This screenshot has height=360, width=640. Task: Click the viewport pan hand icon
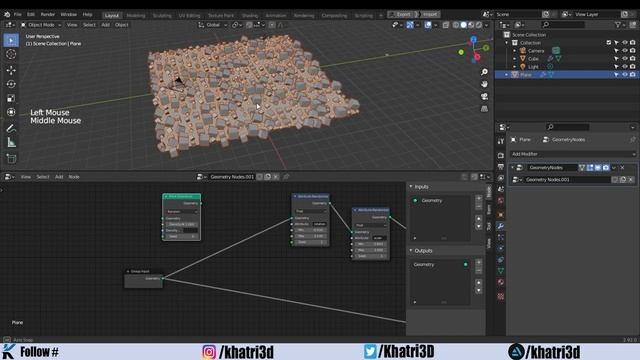pyautogui.click(x=484, y=84)
